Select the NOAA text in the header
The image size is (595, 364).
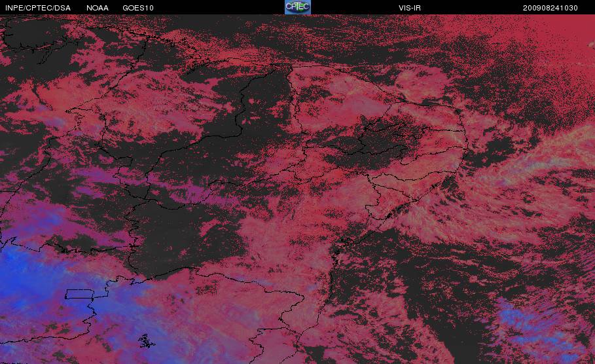click(97, 8)
